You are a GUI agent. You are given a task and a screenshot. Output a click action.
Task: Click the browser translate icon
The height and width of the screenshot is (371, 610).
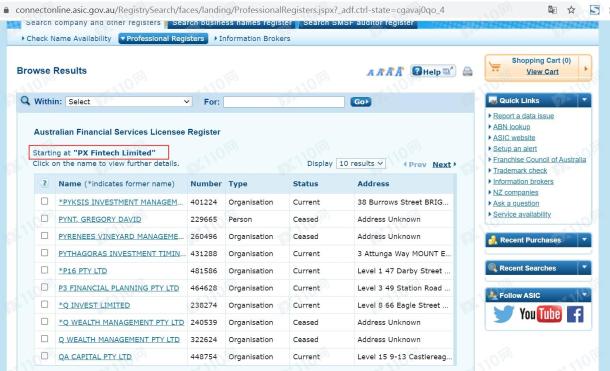(552, 10)
